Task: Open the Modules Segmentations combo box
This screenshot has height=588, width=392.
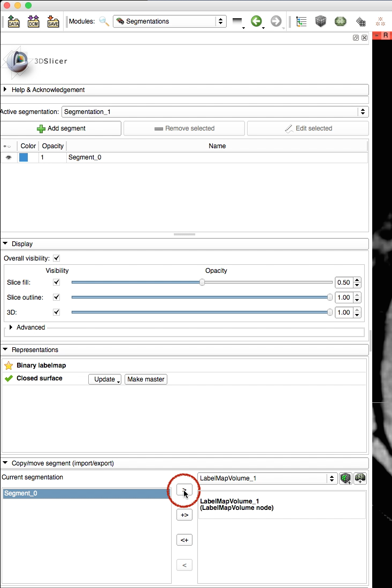Action: pyautogui.click(x=170, y=21)
